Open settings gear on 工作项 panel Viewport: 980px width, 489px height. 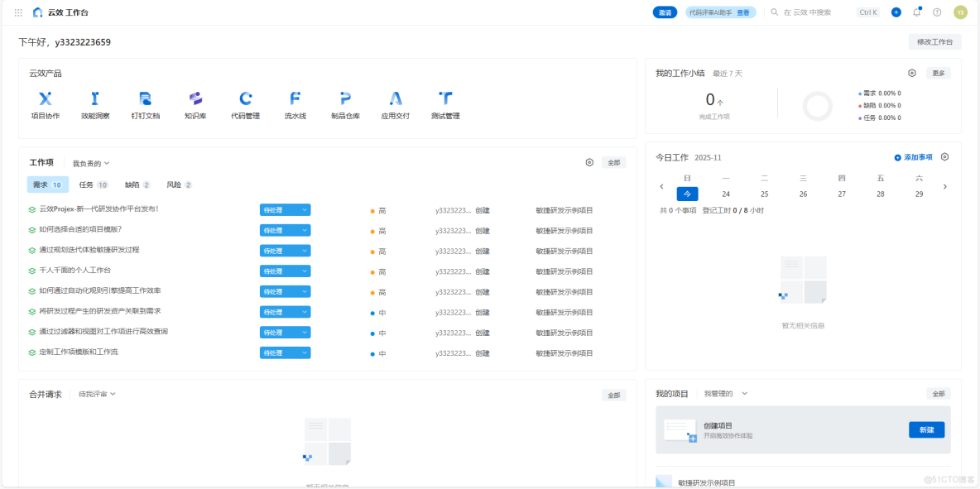(590, 162)
